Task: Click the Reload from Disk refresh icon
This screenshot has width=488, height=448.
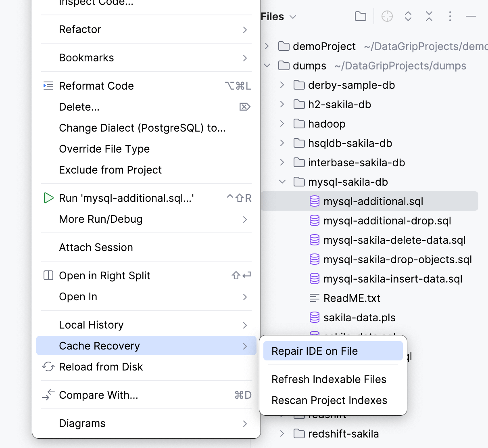Action: point(48,367)
